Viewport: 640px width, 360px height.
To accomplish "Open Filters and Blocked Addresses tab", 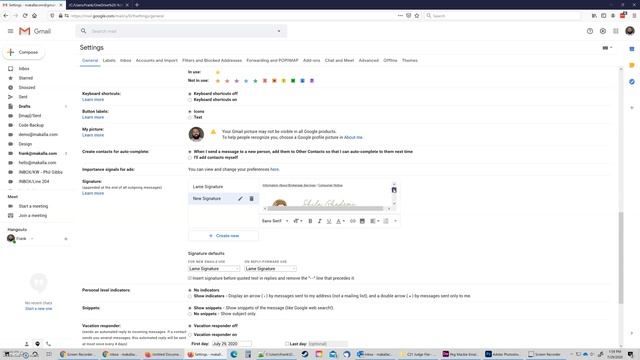I will (212, 60).
